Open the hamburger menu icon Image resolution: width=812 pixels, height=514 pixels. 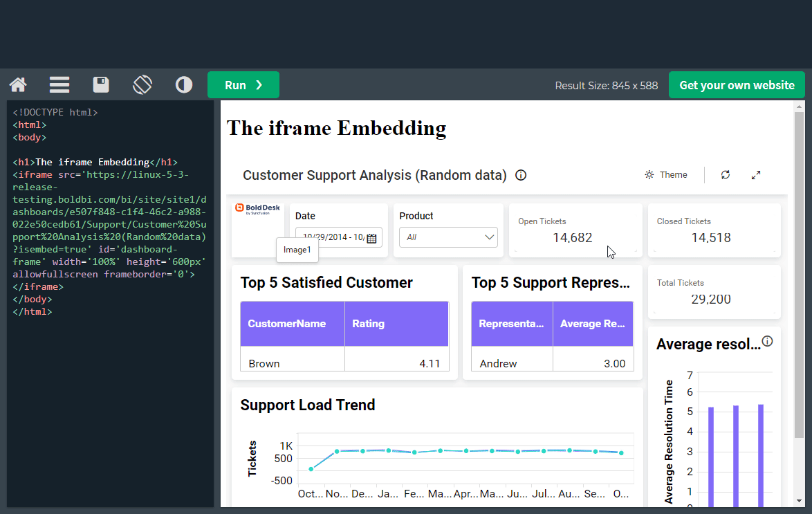pyautogui.click(x=59, y=85)
